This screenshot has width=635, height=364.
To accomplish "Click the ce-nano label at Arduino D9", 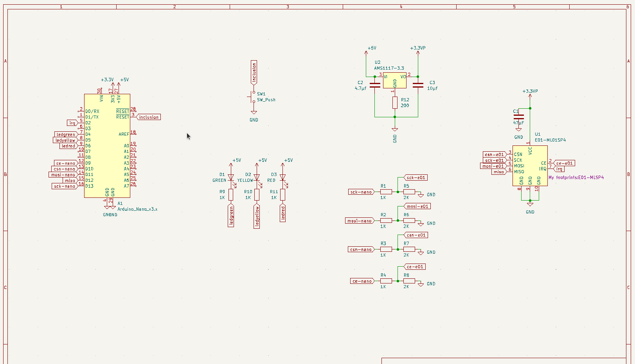I will 66,163.
